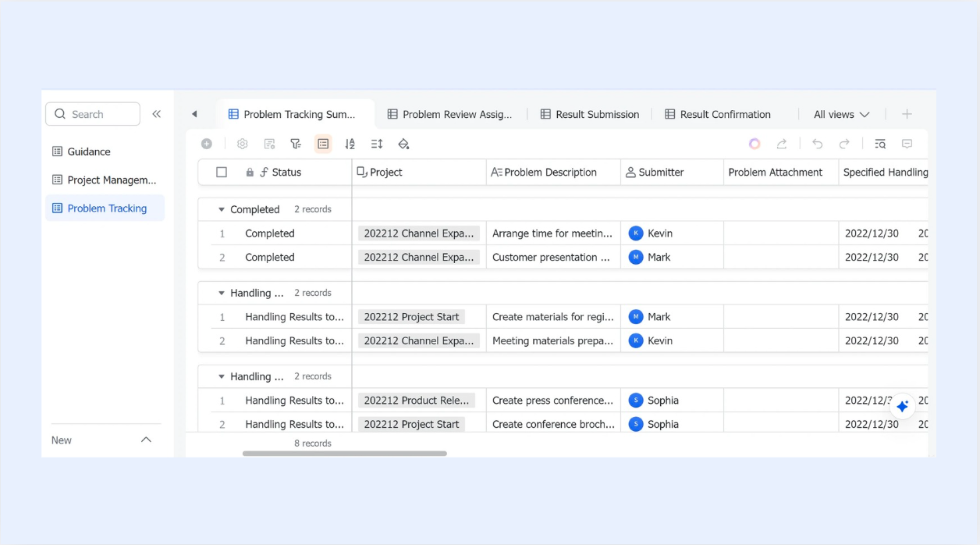The width and height of the screenshot is (980, 545).
Task: Open the filter icon in toolbar
Action: (296, 144)
